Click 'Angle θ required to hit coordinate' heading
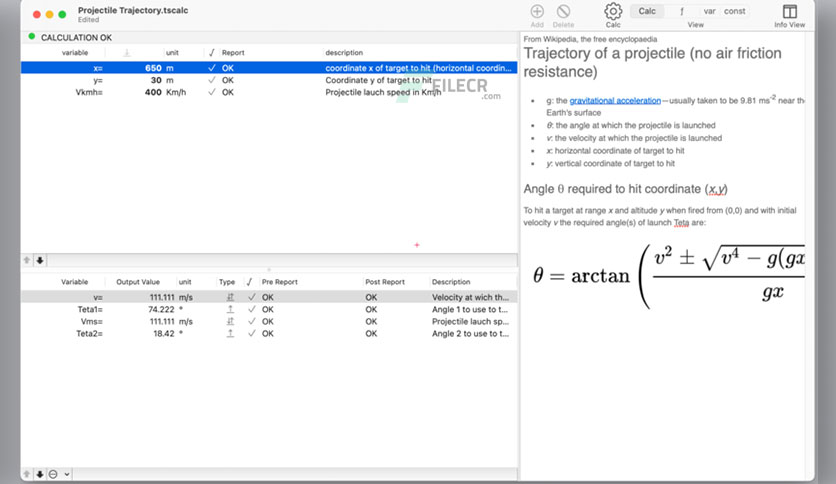The image size is (836, 484). point(625,189)
